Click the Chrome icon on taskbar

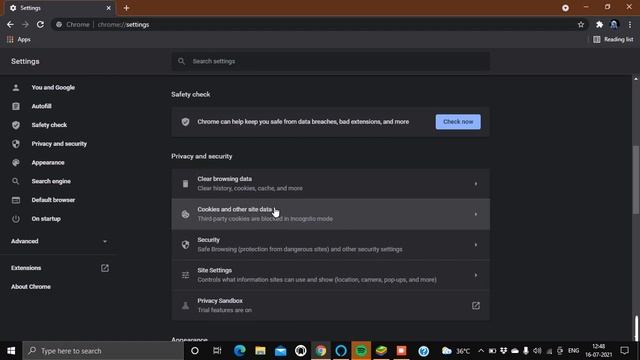(321, 351)
